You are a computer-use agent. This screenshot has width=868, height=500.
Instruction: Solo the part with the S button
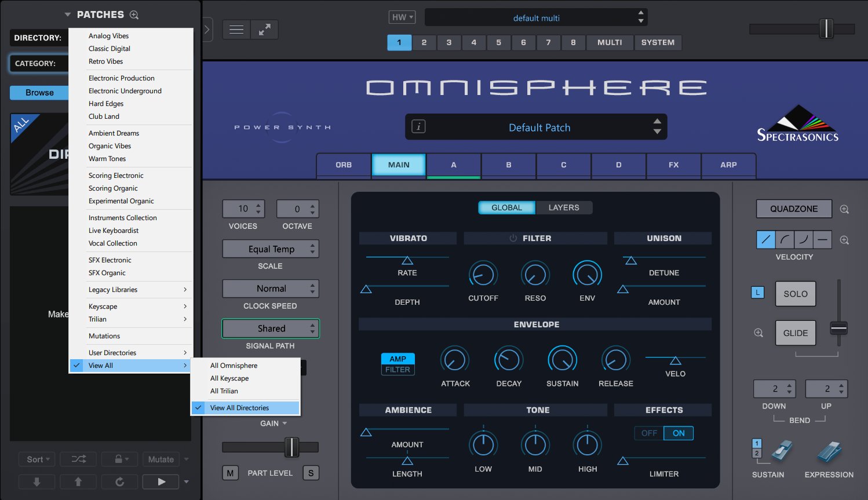click(x=311, y=473)
